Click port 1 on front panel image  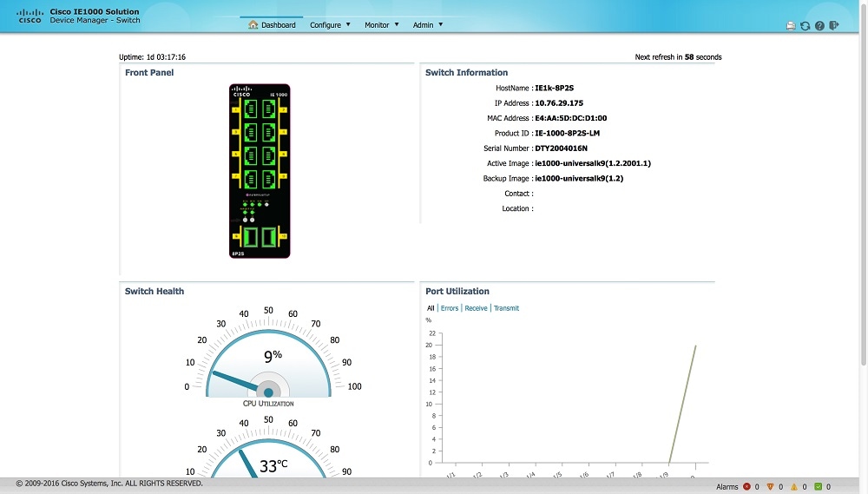click(250, 109)
